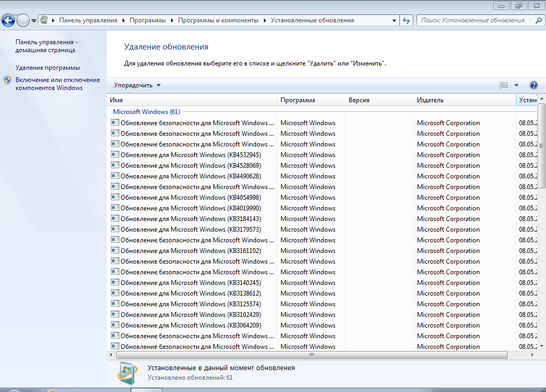Sort by the Версия column header
The image size is (546, 392).
pyautogui.click(x=380, y=100)
